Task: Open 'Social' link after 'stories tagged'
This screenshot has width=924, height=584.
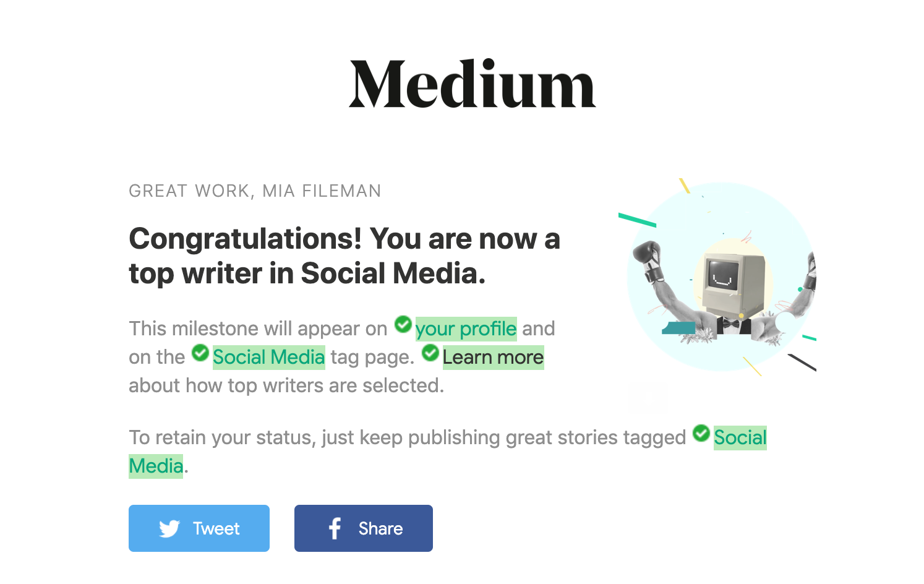Action: coord(740,437)
